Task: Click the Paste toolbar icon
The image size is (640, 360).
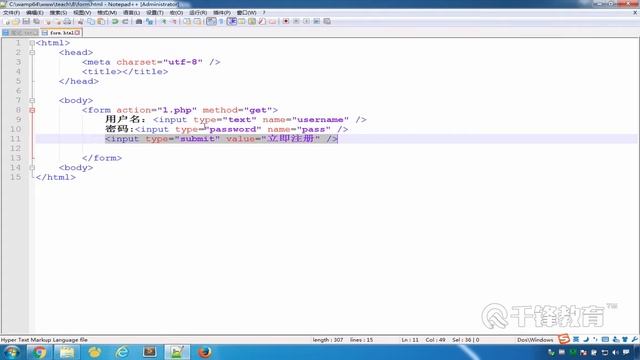Action: click(x=101, y=21)
